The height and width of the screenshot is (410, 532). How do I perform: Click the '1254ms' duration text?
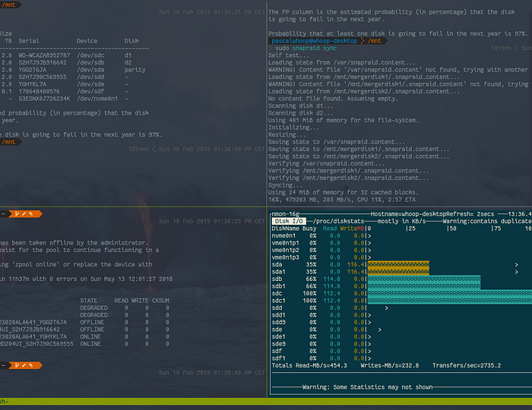tap(138, 149)
